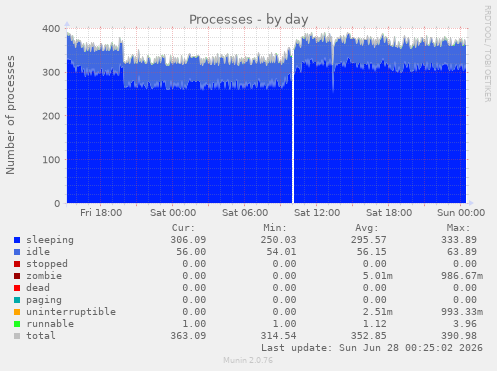Click the dead legend color swatch
Viewport: 497px width, 371px height.
click(x=17, y=288)
